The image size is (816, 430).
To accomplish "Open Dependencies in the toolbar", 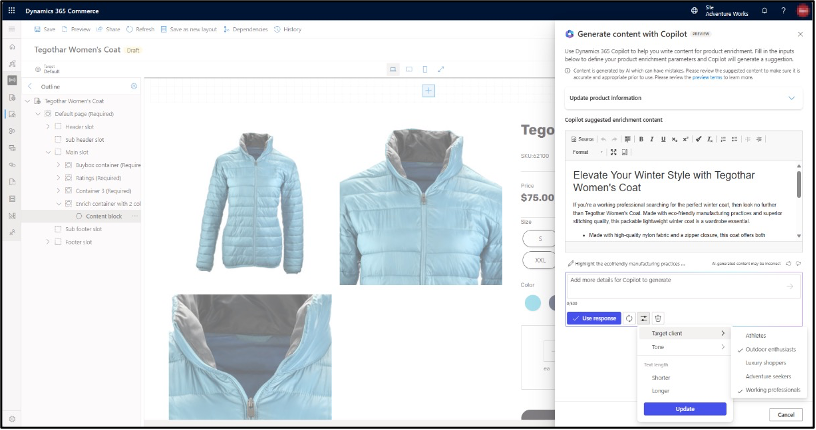I will pyautogui.click(x=245, y=29).
